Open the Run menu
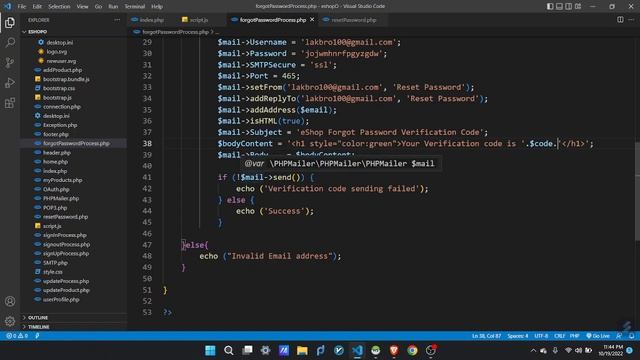640x360 pixels. pos(113,7)
